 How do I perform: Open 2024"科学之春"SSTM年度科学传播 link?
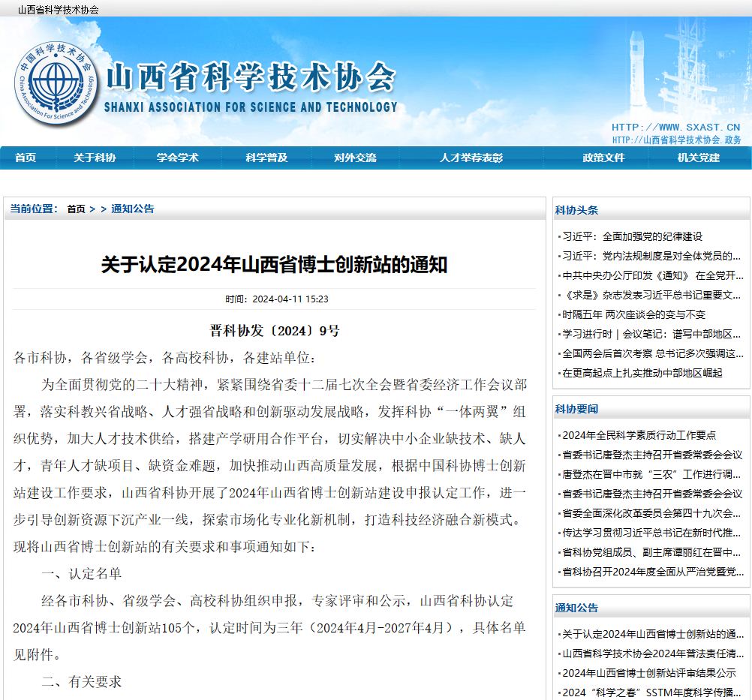(651, 692)
